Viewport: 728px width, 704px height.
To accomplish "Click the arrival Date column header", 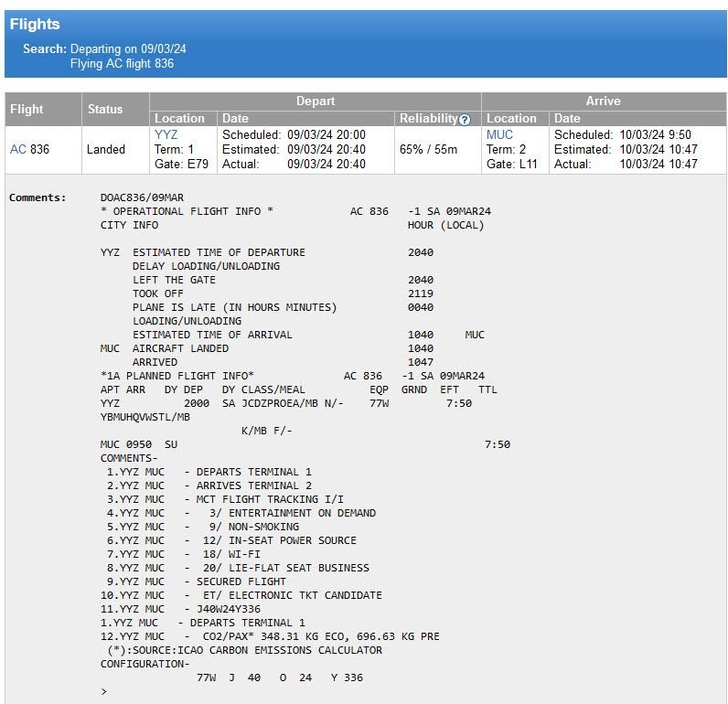I will 567,118.
